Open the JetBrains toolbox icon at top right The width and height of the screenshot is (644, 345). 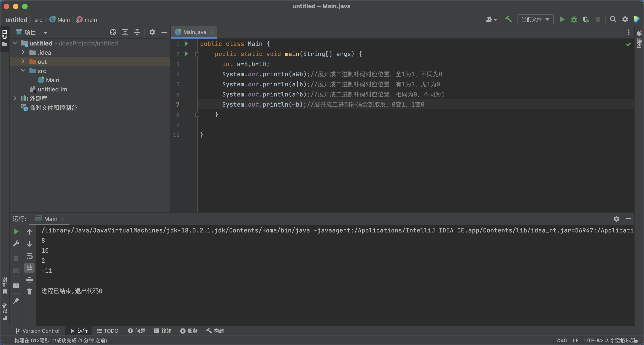(x=637, y=19)
